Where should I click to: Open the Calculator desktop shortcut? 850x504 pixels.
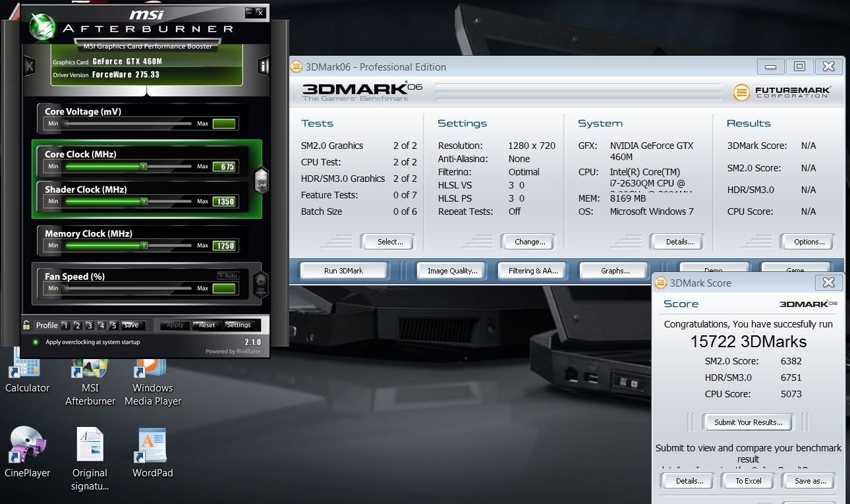27,369
